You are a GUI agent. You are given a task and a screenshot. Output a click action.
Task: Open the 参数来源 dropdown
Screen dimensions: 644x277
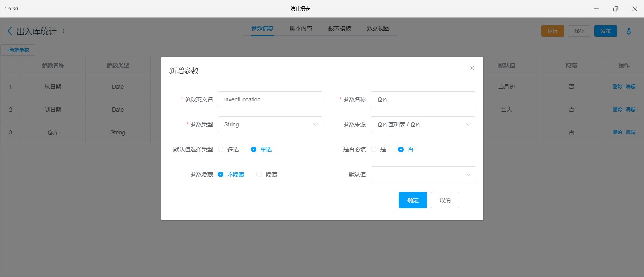pyautogui.click(x=423, y=124)
